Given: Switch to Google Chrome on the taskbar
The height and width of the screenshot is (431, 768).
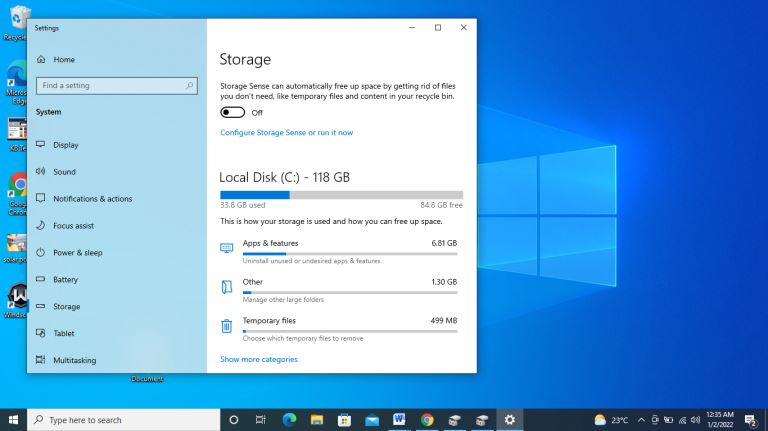Looking at the screenshot, I should (x=427, y=420).
